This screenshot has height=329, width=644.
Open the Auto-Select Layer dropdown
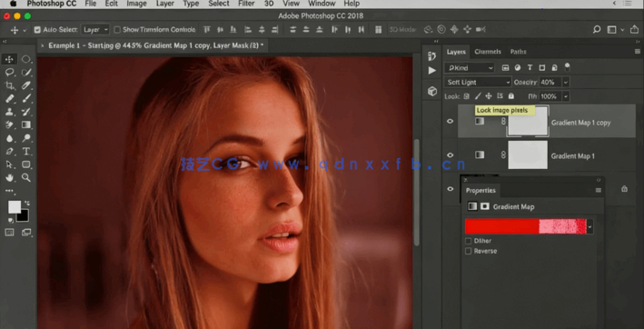[x=95, y=30]
